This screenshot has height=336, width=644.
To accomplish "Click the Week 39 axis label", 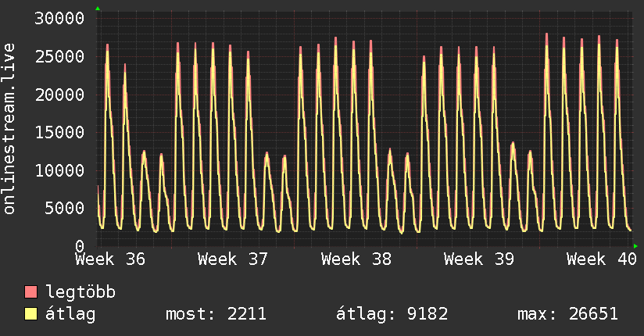I will click(x=479, y=259).
